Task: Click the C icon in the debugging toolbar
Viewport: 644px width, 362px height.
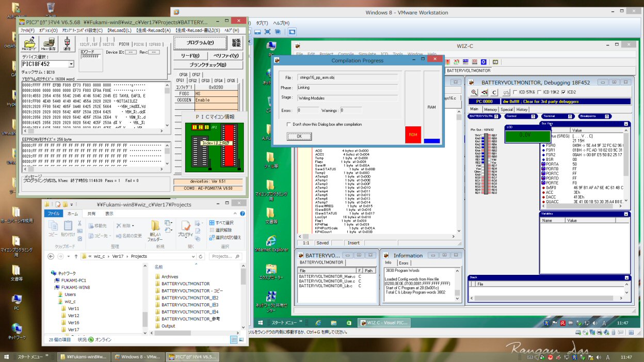Action: [x=494, y=92]
